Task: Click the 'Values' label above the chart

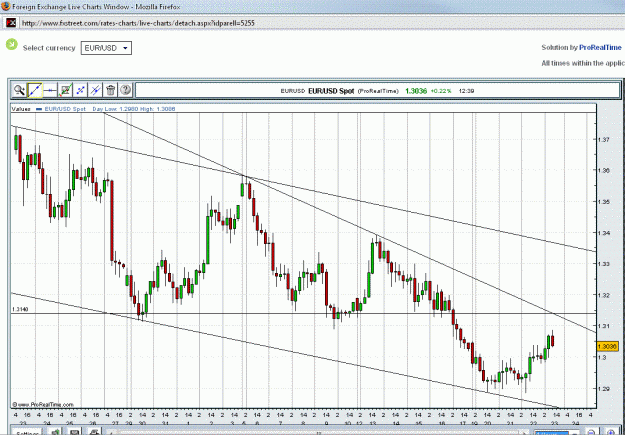Action: pyautogui.click(x=21, y=108)
